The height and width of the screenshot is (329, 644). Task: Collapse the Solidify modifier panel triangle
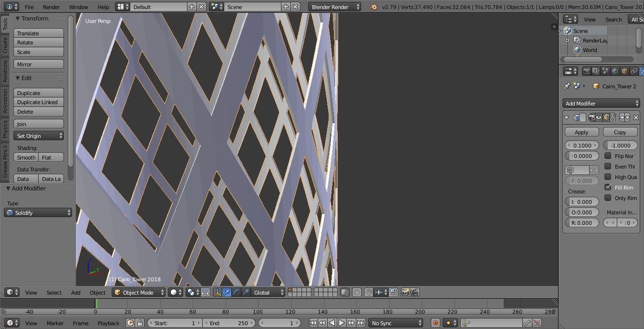pos(567,117)
